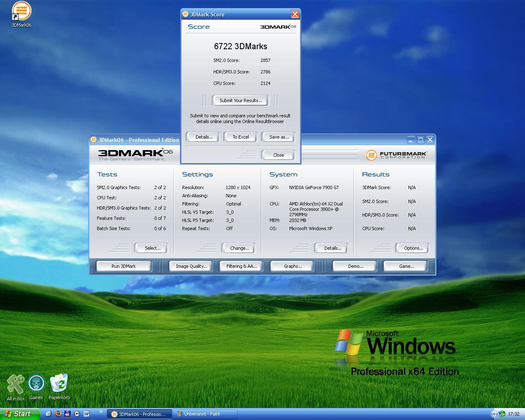This screenshot has width=525, height=420.
Task: Click the Filtering value Optimal
Action: pos(233,204)
